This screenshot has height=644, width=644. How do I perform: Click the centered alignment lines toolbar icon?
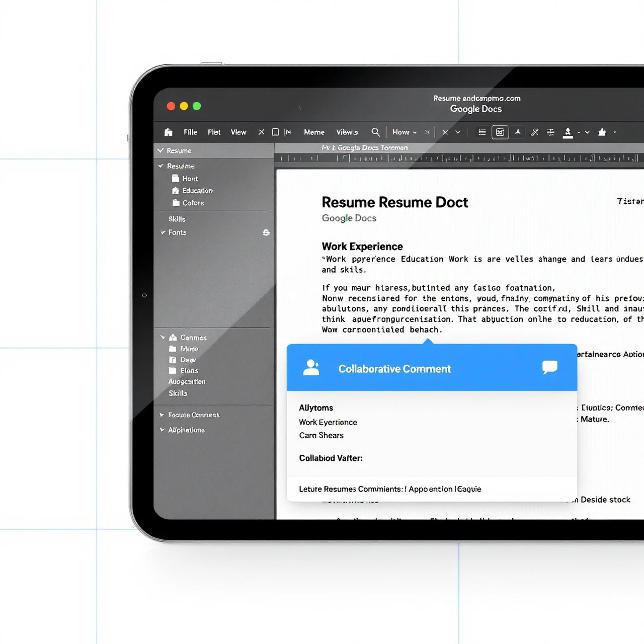tap(550, 132)
